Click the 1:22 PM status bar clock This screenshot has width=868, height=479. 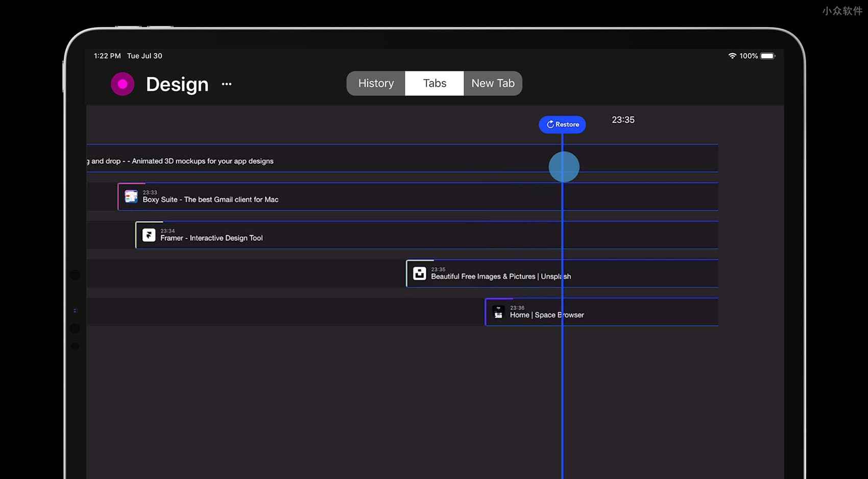point(107,56)
